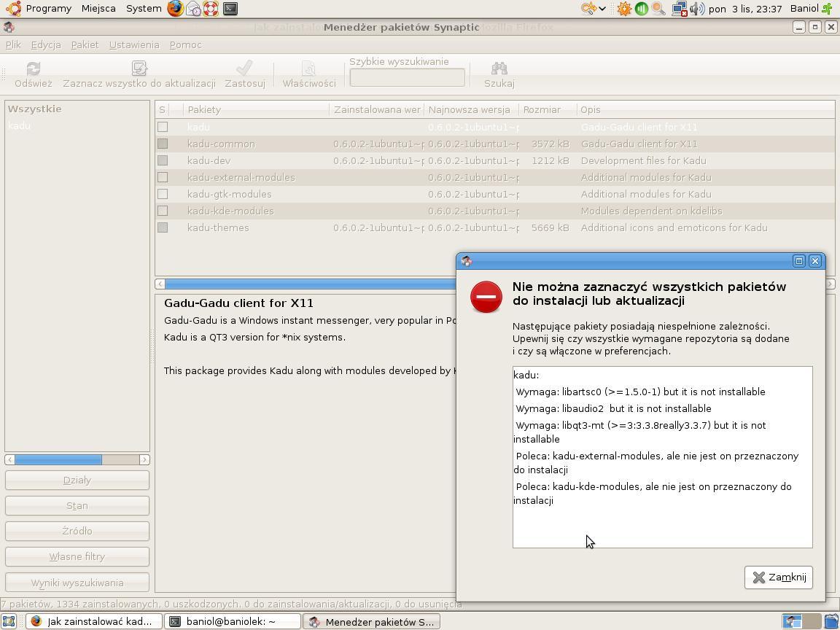
Task: Click the clock showing pon 3 lis, 23:37
Action: (x=744, y=9)
